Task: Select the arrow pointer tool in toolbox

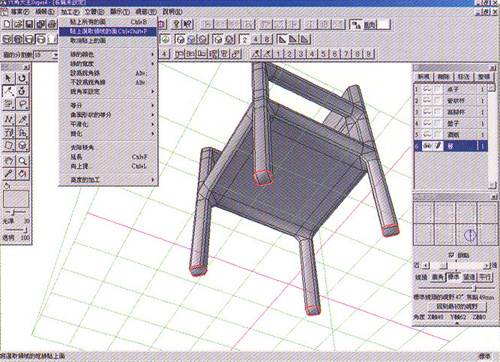Action: coord(8,78)
